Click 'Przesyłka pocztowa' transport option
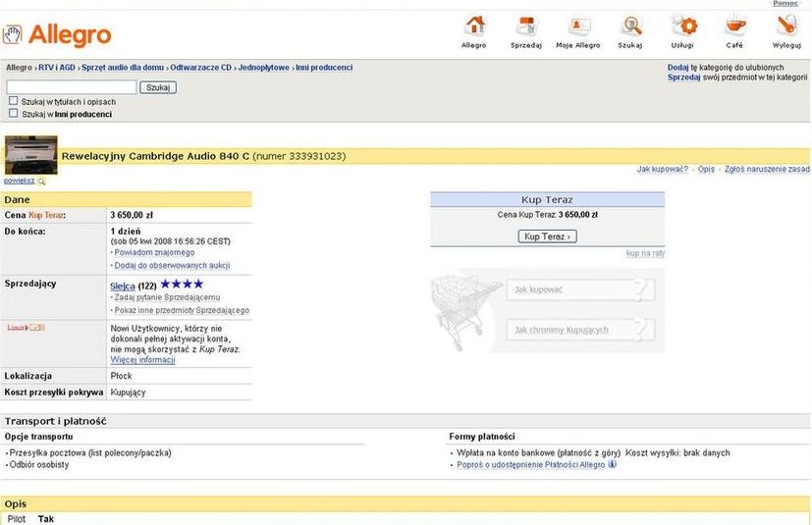Viewport: 812px width, 525px height. 90,453
